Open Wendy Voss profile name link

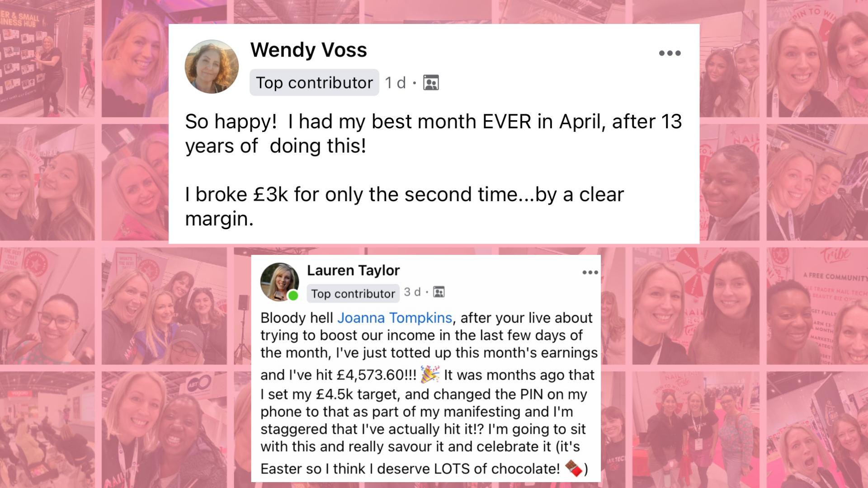pyautogui.click(x=309, y=50)
